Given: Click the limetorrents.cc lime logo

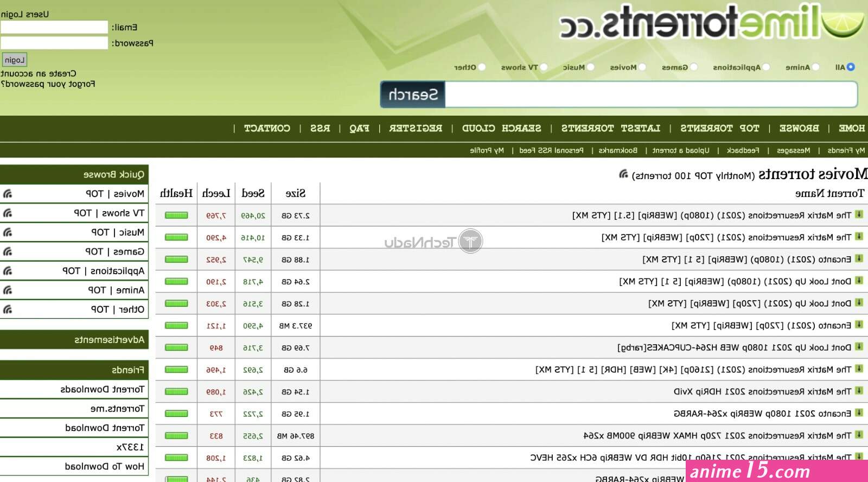Looking at the screenshot, I should coord(711,22).
